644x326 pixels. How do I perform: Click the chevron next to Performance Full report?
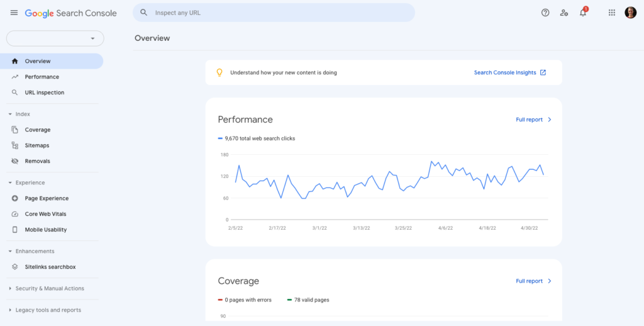pos(550,120)
